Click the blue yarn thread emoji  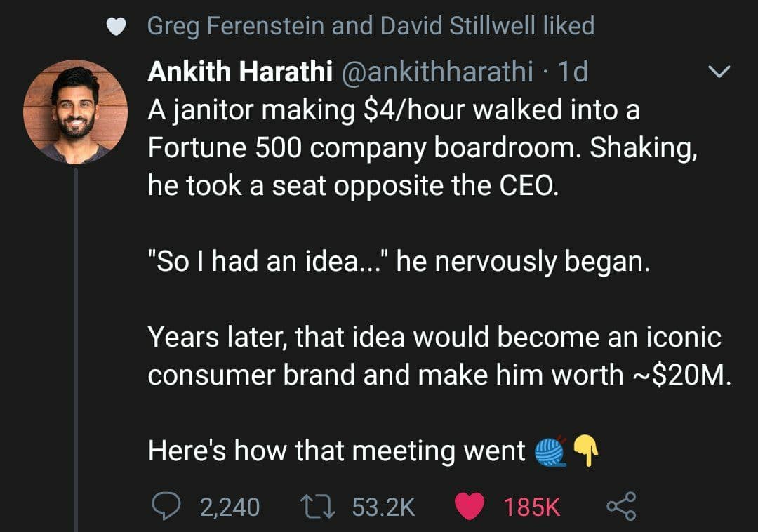coord(551,451)
